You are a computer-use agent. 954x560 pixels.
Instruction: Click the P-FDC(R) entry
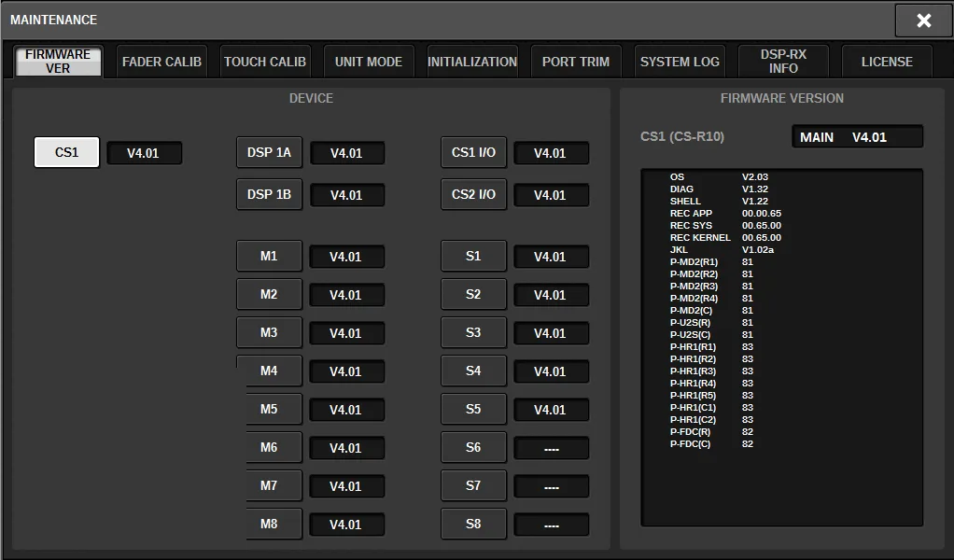pos(711,432)
